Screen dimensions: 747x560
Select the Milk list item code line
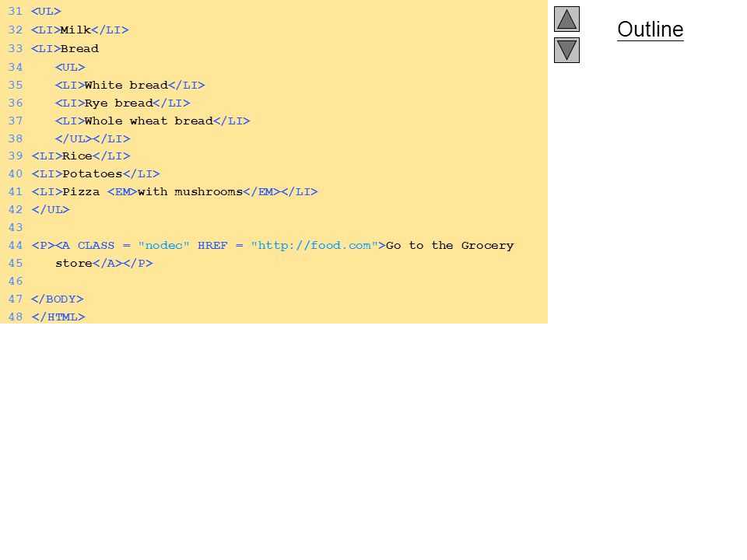point(80,30)
